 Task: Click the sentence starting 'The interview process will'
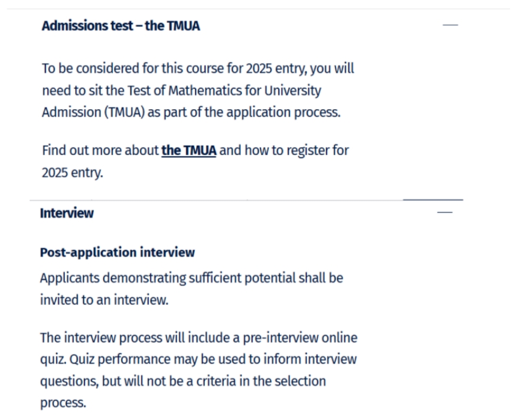[198, 370]
